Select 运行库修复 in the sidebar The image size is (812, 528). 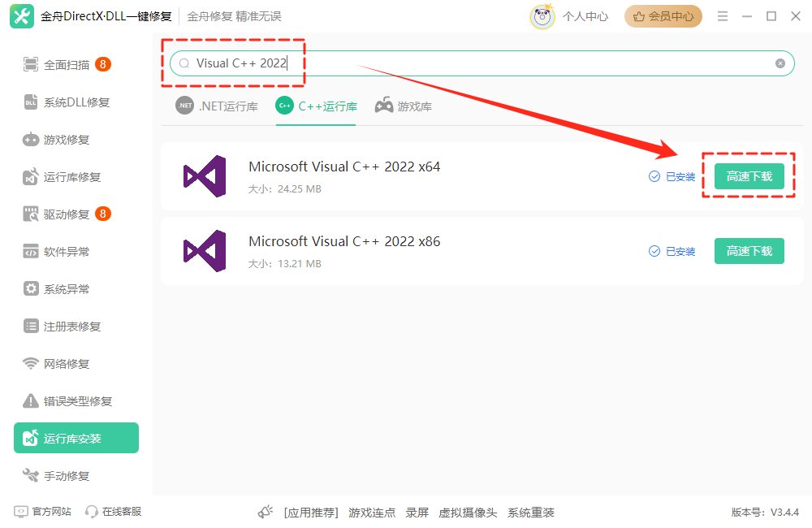[x=62, y=177]
